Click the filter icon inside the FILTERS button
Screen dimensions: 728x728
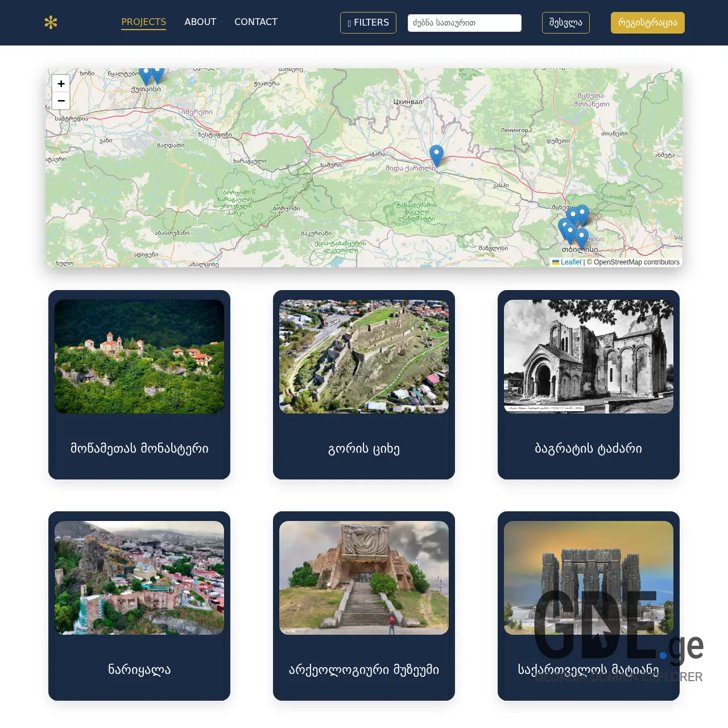click(348, 23)
